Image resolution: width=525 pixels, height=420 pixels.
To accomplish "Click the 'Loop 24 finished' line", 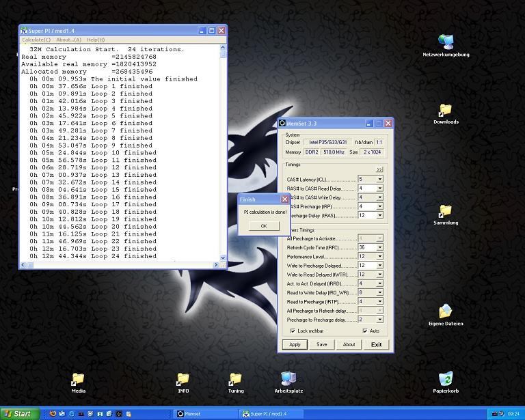I will [93, 256].
